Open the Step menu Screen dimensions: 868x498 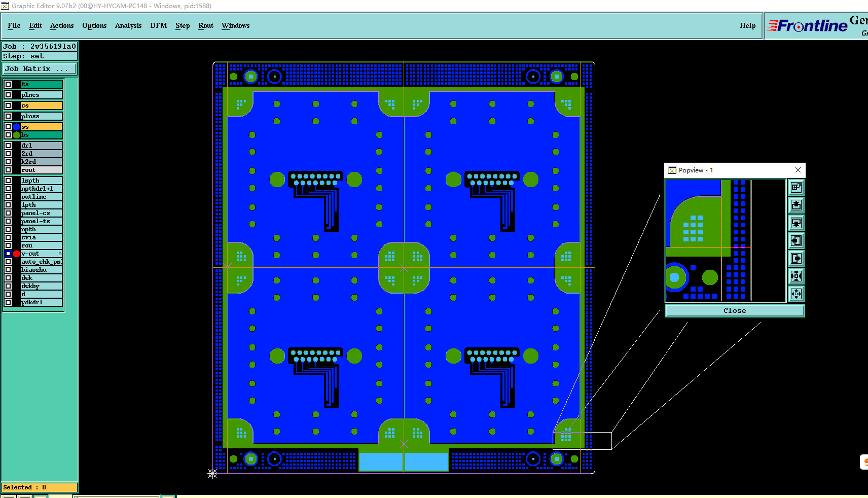pyautogui.click(x=183, y=25)
